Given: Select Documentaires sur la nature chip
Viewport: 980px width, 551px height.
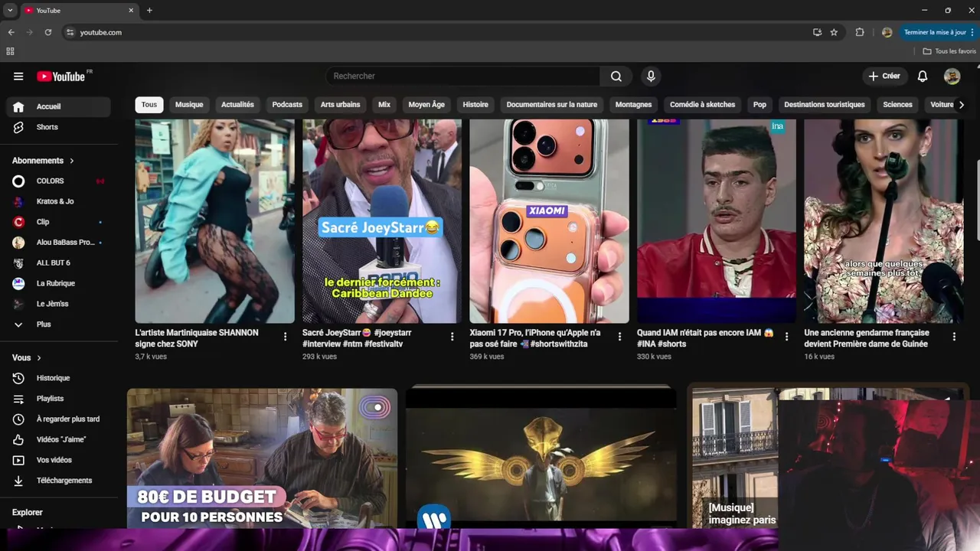Looking at the screenshot, I should (552, 105).
